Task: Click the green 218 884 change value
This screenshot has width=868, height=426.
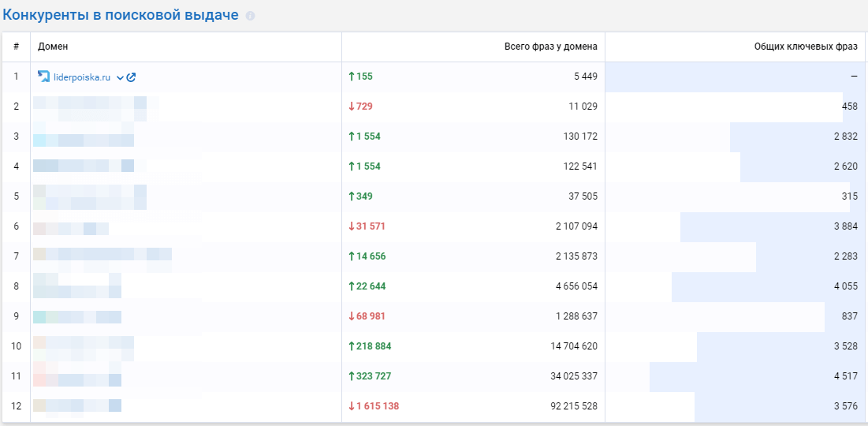Action: coord(369,346)
